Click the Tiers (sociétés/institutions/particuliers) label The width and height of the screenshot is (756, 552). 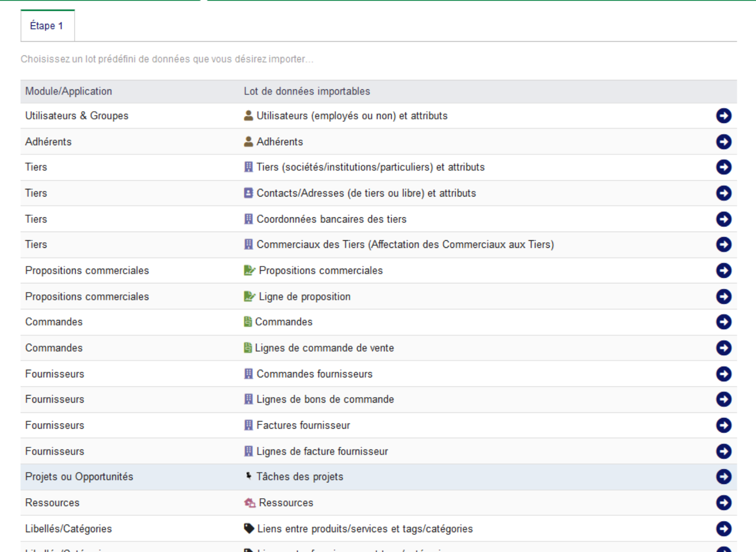(370, 167)
